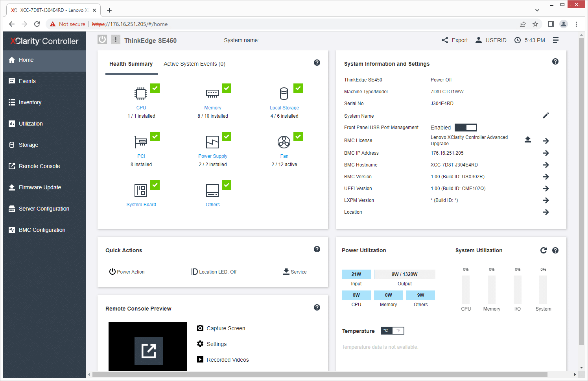
Task: Go to LXPM Version details arrow
Action: pyautogui.click(x=546, y=200)
